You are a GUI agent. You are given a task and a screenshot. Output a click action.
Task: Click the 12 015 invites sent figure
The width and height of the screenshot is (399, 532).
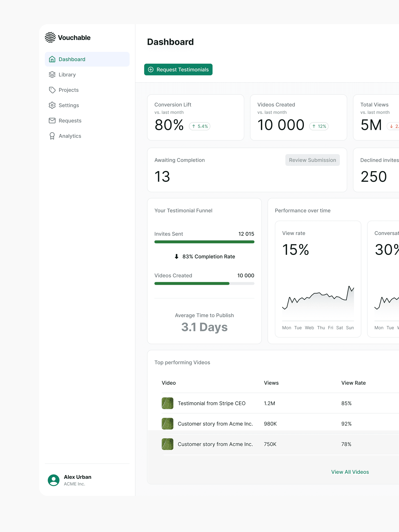(x=246, y=234)
